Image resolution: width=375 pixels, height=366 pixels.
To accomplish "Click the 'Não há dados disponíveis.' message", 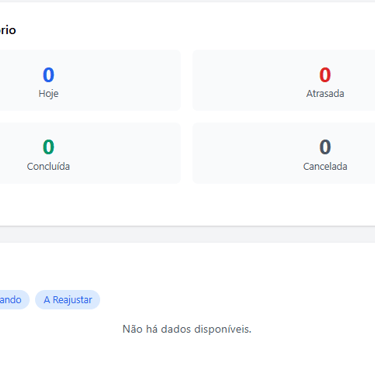I will 187,329.
